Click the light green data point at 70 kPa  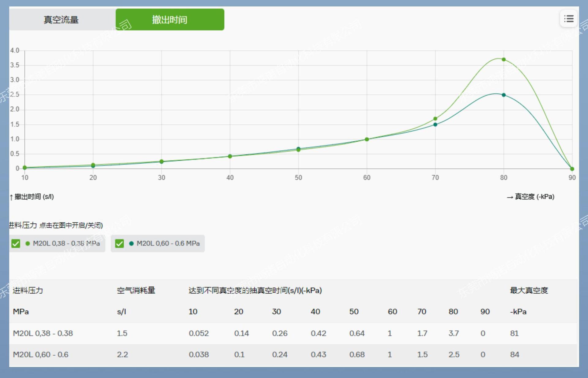(x=435, y=119)
